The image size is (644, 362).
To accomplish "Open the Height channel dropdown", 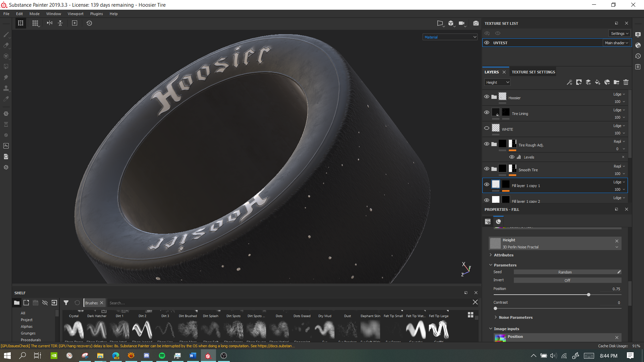I will pyautogui.click(x=497, y=82).
